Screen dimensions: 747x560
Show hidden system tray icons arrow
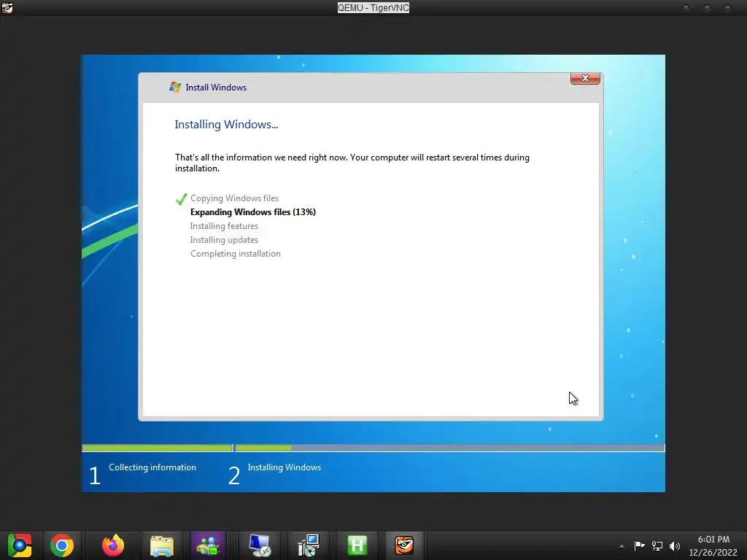coord(622,546)
